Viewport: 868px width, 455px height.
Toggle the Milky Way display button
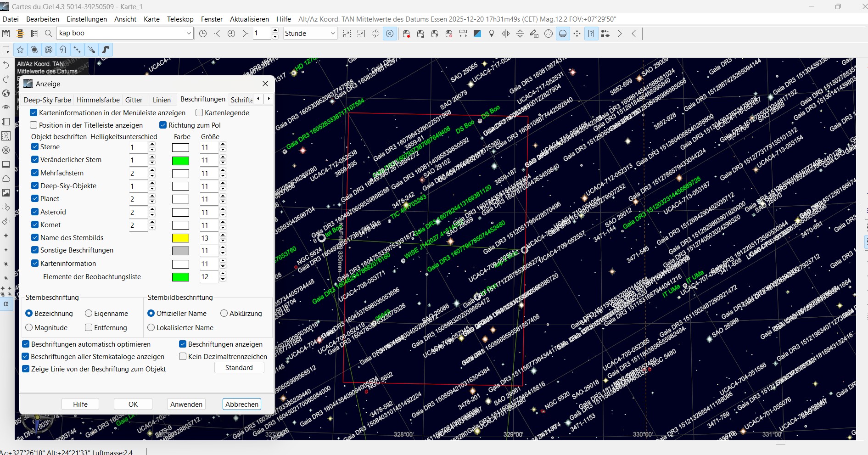[106, 50]
